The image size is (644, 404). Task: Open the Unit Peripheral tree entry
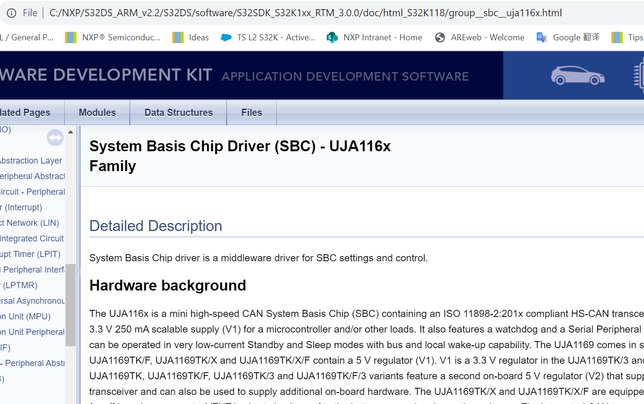[x=32, y=332]
